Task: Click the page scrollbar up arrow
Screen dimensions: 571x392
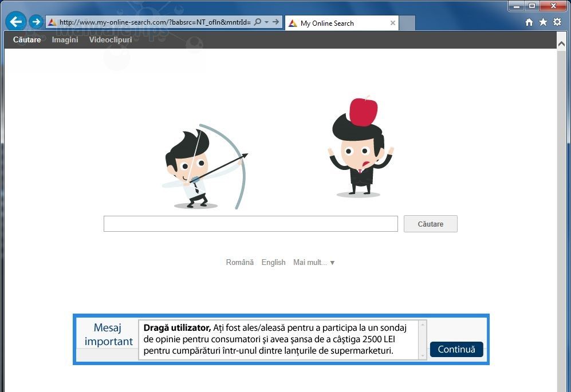Action: 561,44
